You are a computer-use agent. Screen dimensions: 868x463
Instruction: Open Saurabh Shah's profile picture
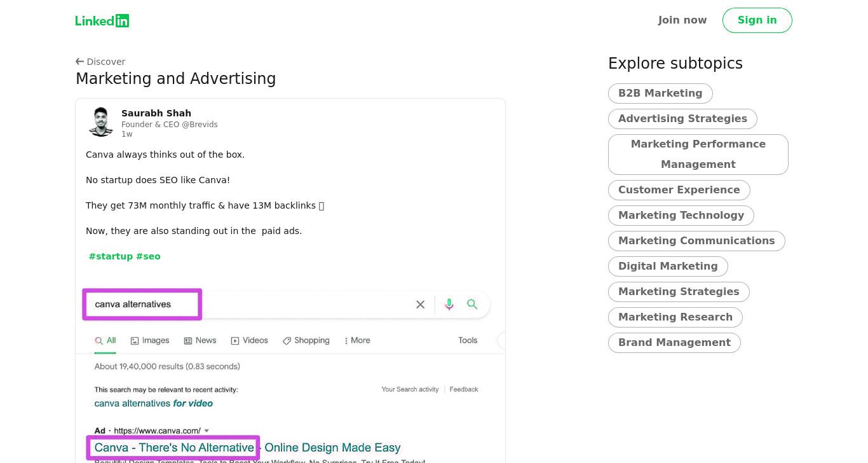point(101,122)
